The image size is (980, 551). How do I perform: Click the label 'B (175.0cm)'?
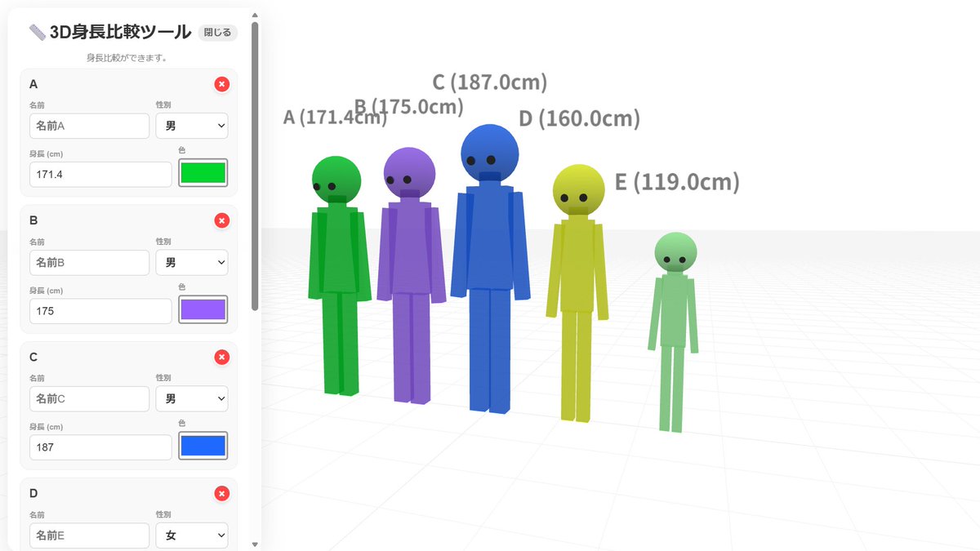coord(408,107)
